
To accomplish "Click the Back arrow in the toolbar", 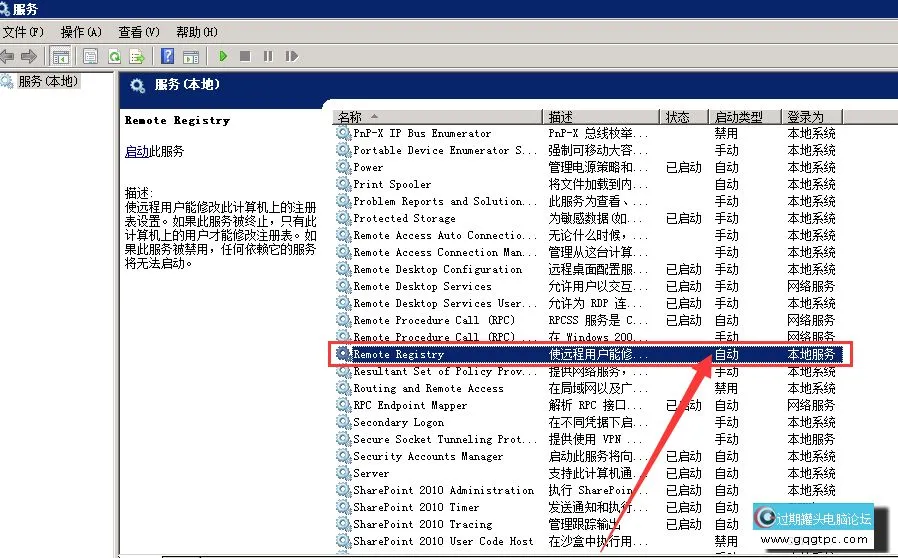I will 8,56.
